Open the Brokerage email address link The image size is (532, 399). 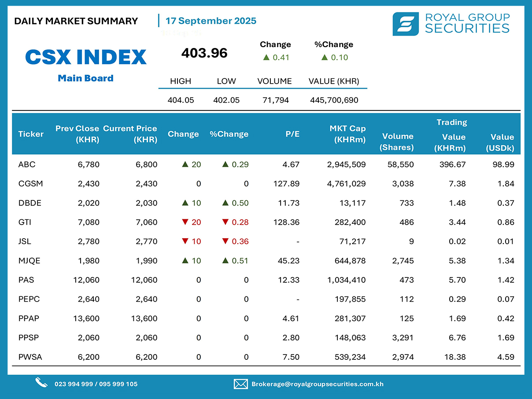coord(317,384)
